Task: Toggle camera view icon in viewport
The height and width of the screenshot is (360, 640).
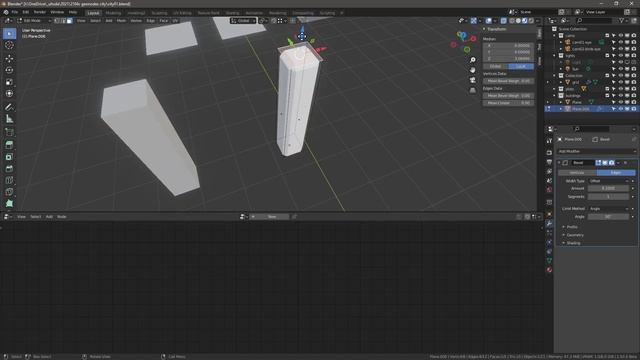Action: pyautogui.click(x=472, y=80)
